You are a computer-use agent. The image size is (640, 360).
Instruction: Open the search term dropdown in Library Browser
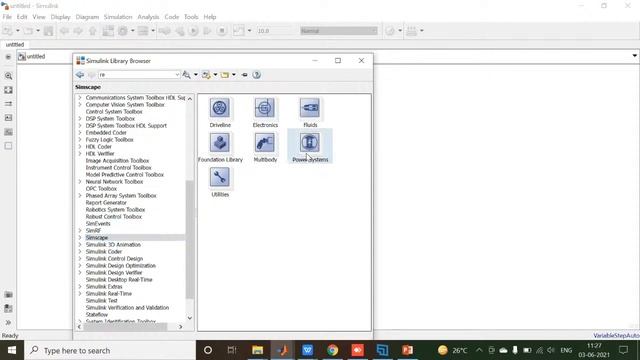pos(177,75)
